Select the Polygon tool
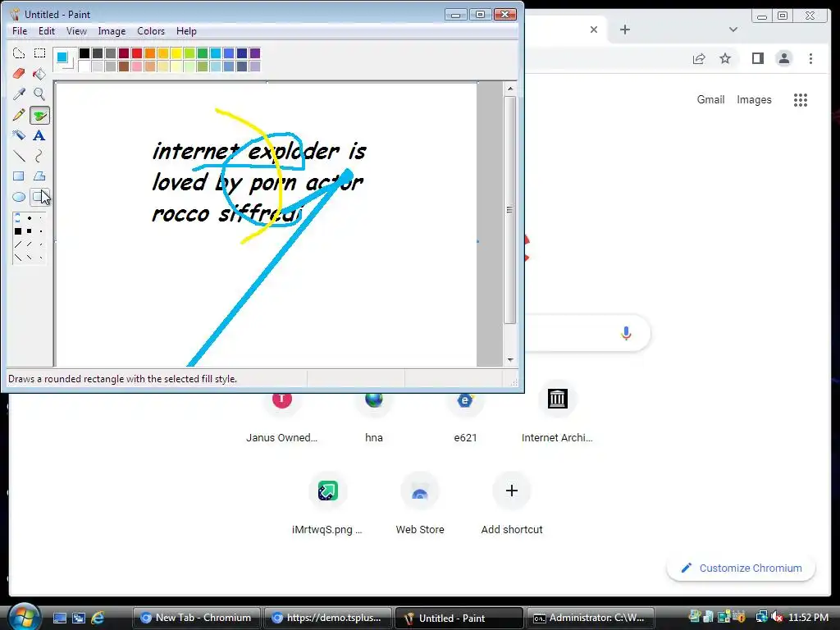The height and width of the screenshot is (630, 840). [39, 176]
